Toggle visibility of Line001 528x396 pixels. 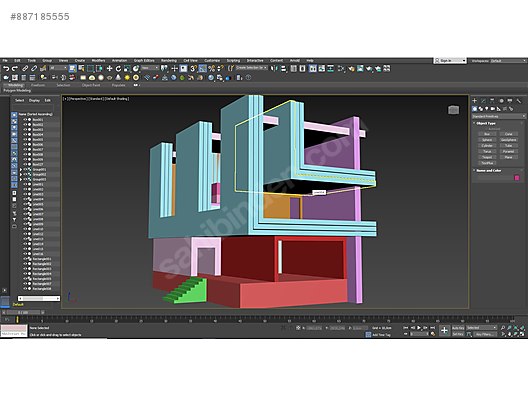(25, 185)
